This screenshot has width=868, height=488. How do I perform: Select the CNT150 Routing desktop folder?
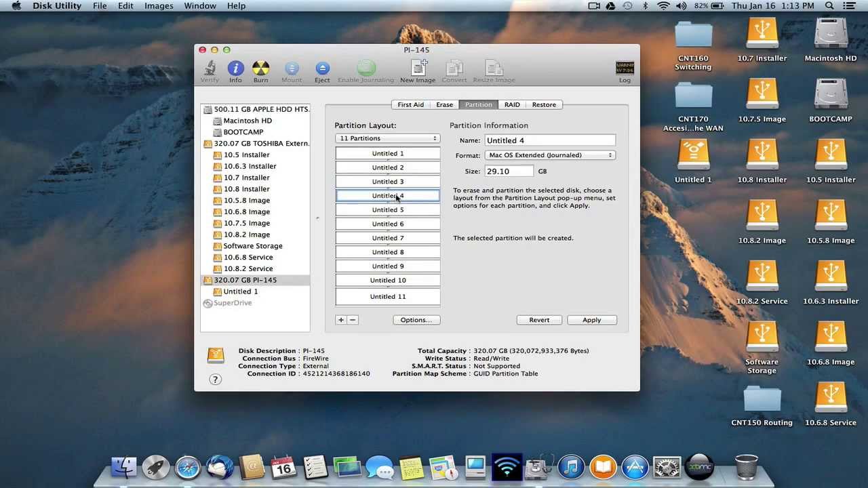762,405
